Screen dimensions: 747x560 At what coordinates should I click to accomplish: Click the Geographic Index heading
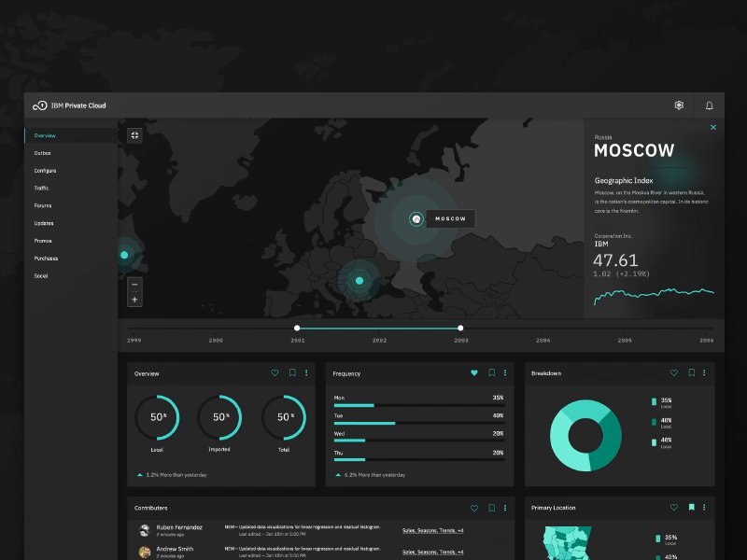coord(624,180)
